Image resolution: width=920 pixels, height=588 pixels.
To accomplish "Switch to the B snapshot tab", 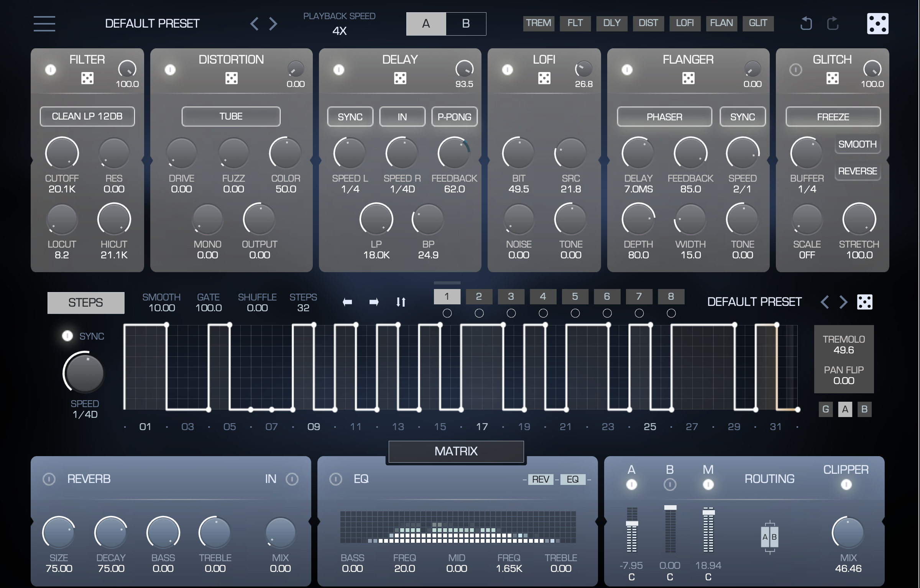I will (466, 24).
